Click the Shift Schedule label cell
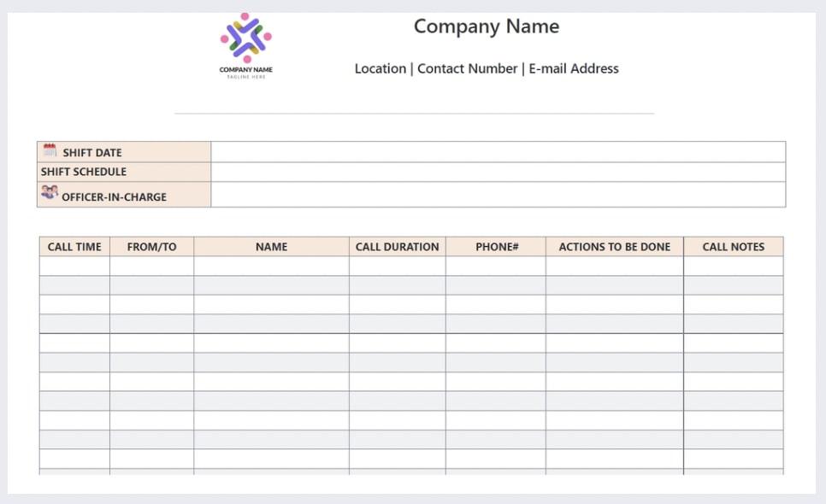 [124, 172]
